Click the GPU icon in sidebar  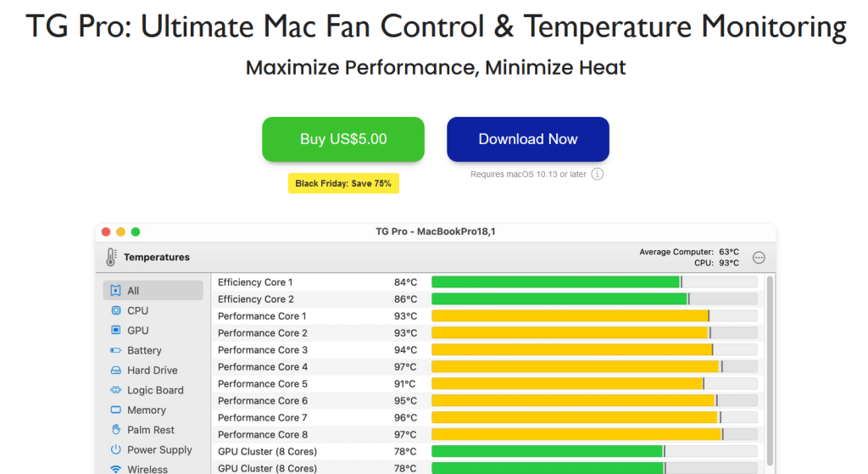point(116,331)
